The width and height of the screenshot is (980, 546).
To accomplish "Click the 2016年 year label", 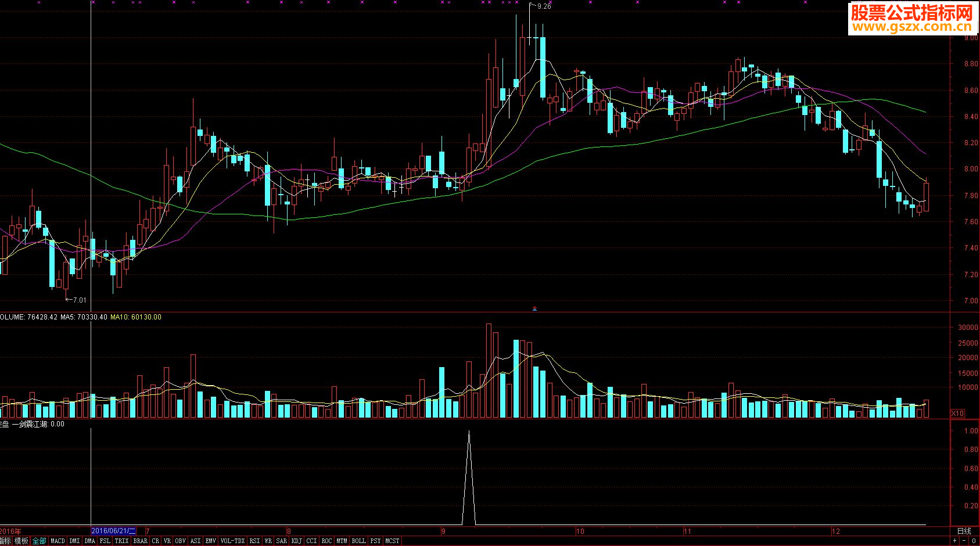I will coord(10,531).
